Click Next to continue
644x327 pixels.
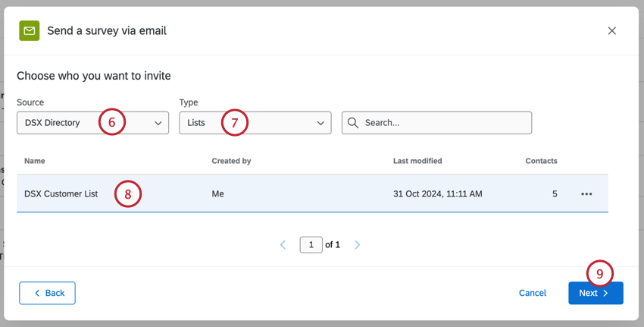[x=596, y=293]
